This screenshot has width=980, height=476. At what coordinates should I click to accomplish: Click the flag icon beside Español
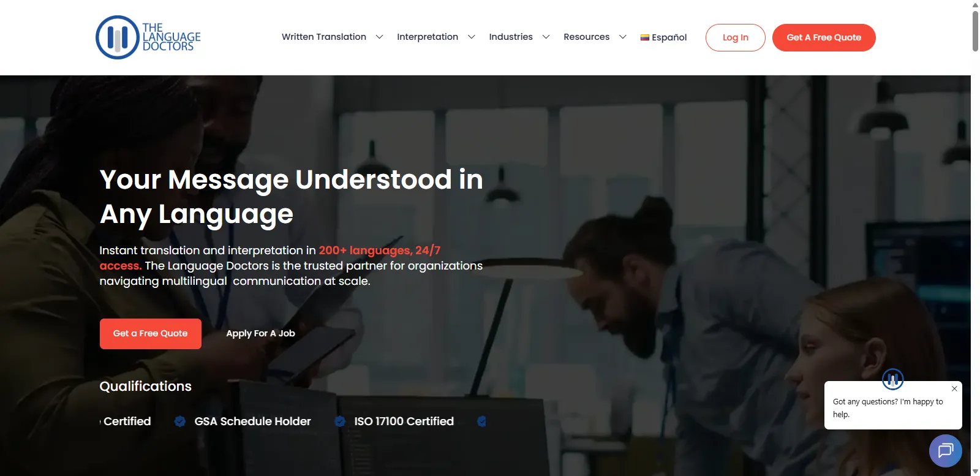coord(644,37)
